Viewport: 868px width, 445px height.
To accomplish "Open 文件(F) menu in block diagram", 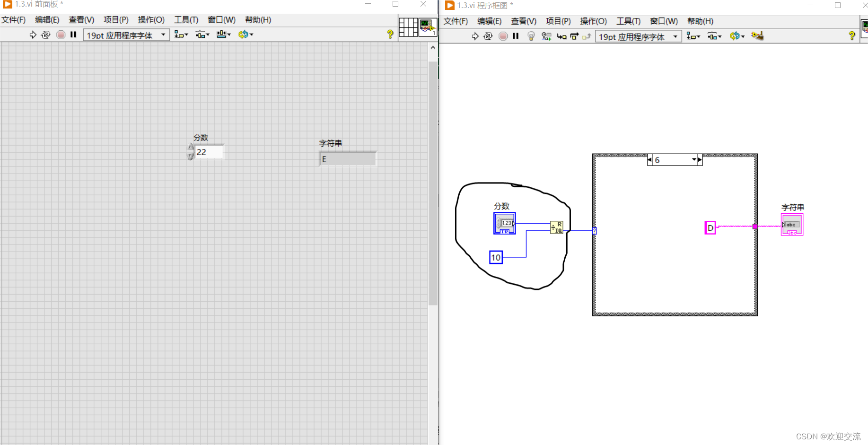I will [x=456, y=21].
